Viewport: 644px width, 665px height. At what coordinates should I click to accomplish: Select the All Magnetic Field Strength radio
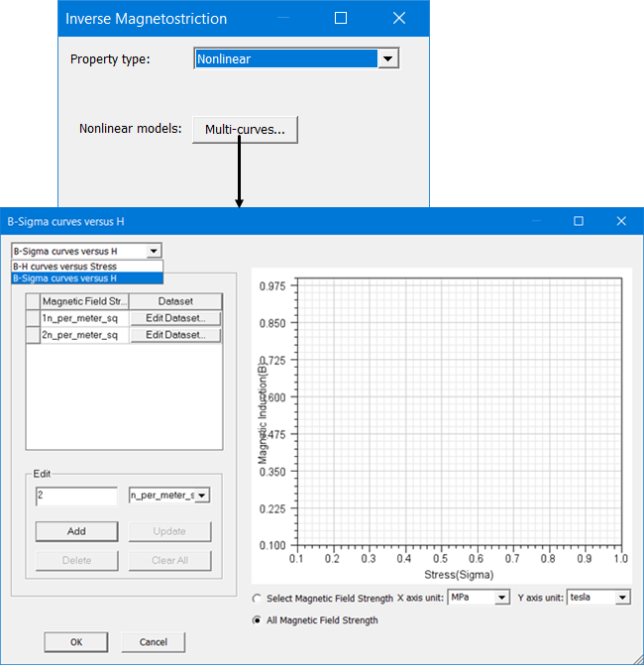tap(257, 620)
